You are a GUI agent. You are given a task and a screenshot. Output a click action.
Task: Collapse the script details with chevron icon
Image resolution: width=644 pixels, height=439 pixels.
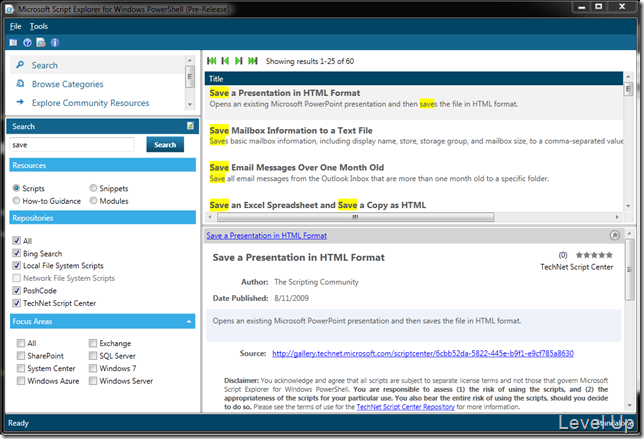614,235
